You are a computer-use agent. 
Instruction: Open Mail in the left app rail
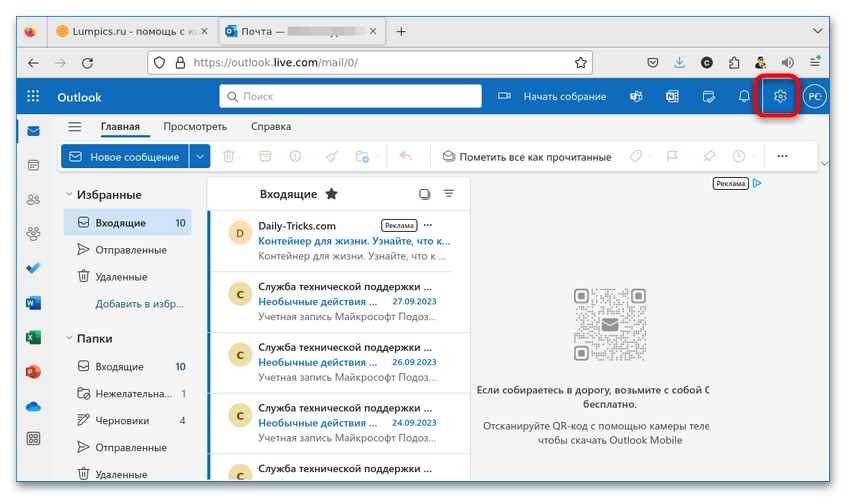pyautogui.click(x=33, y=131)
